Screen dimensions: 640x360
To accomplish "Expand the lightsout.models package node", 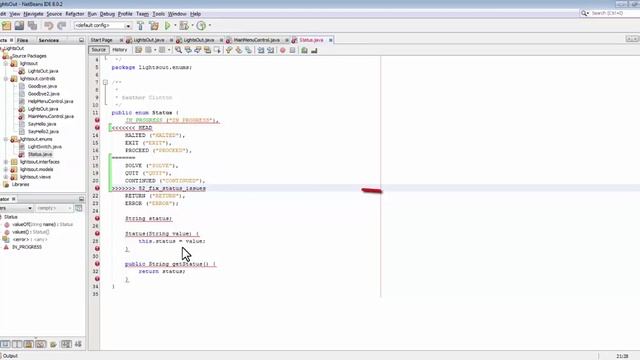I will [6, 169].
